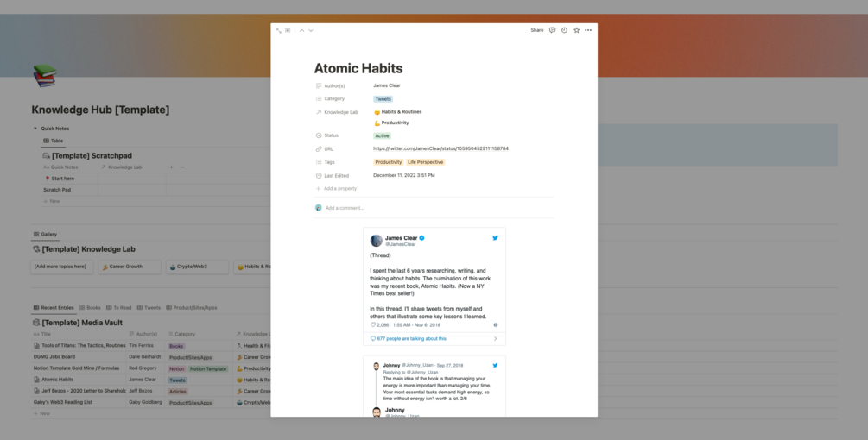The image size is (868, 440).
Task: Go to previous entry with up chevron
Action: point(301,30)
